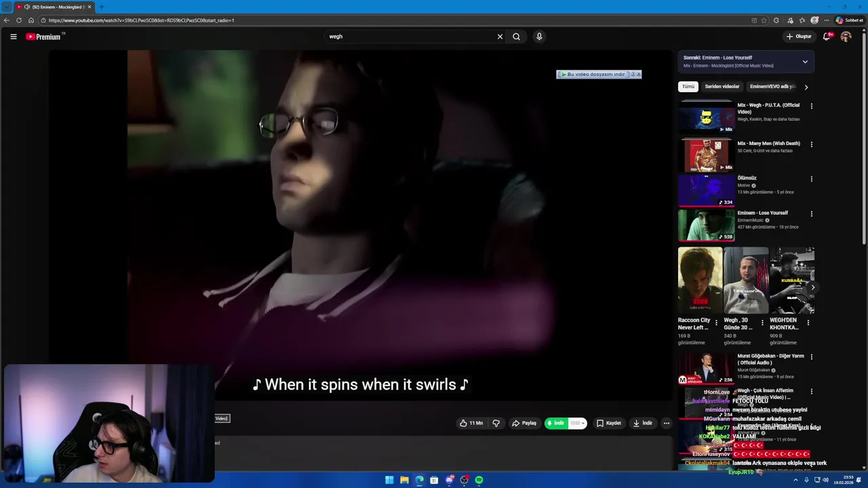
Task: Open 'Mix - Wegh - P.U.T.A.' thumbnail
Action: [x=706, y=118]
